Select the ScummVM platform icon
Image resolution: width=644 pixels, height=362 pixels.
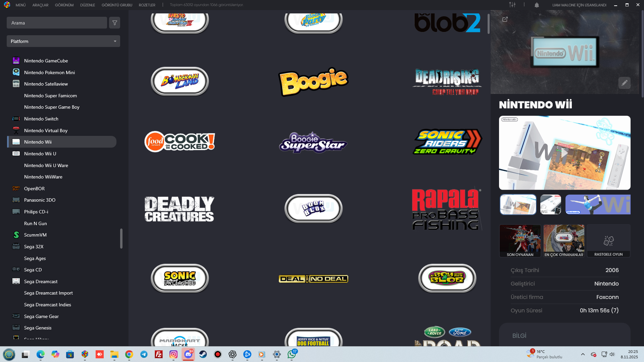point(16,235)
